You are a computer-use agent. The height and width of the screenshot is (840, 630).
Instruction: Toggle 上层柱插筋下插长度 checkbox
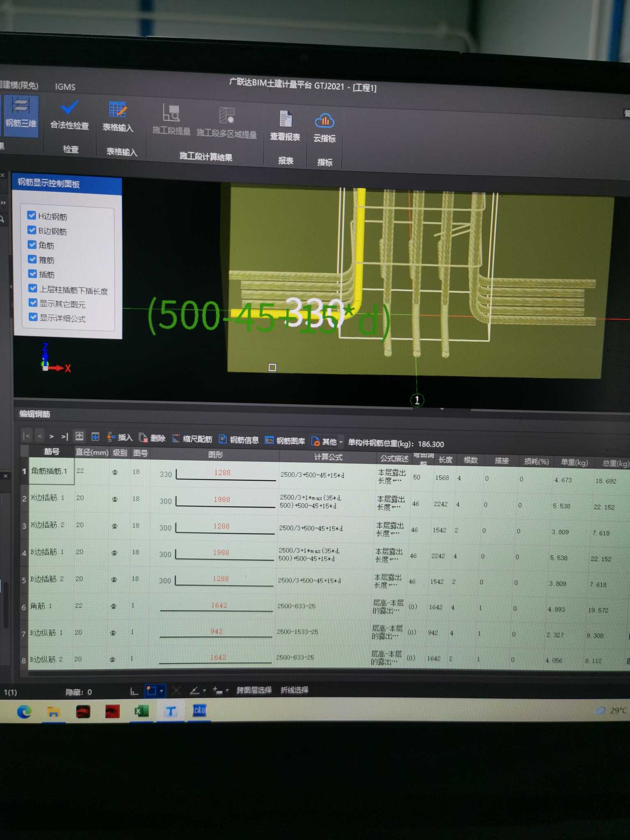pyautogui.click(x=33, y=288)
